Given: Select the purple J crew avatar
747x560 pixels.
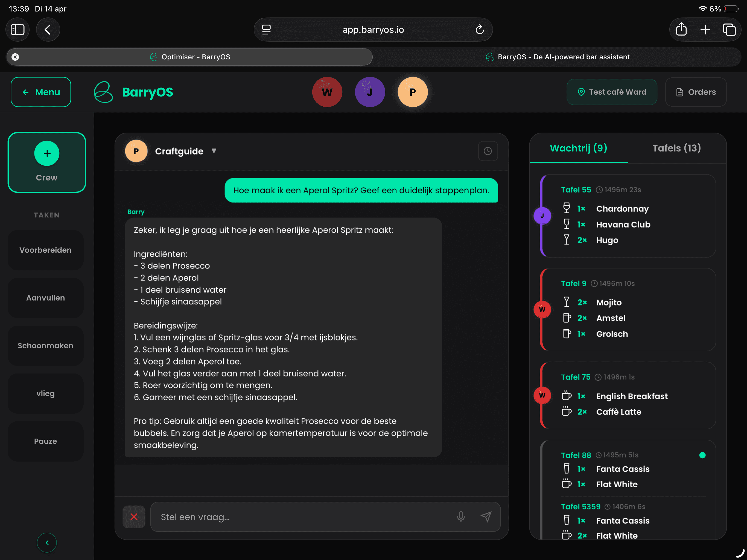Looking at the screenshot, I should (370, 92).
